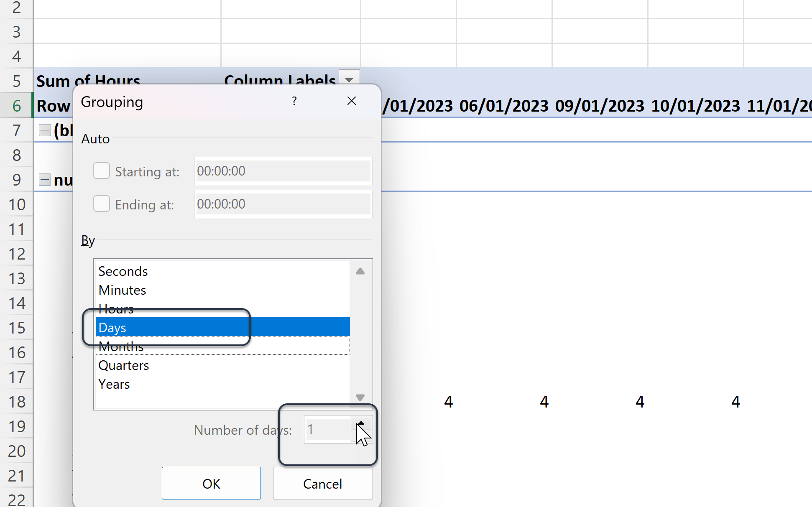The height and width of the screenshot is (507, 812).
Task: Click OK to confirm grouping
Action: (x=211, y=483)
